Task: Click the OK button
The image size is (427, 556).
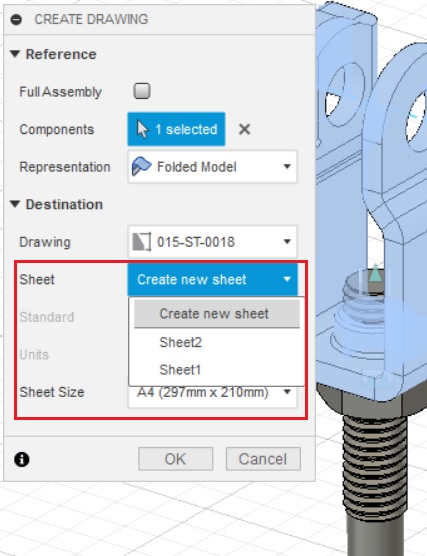Action: pos(176,459)
